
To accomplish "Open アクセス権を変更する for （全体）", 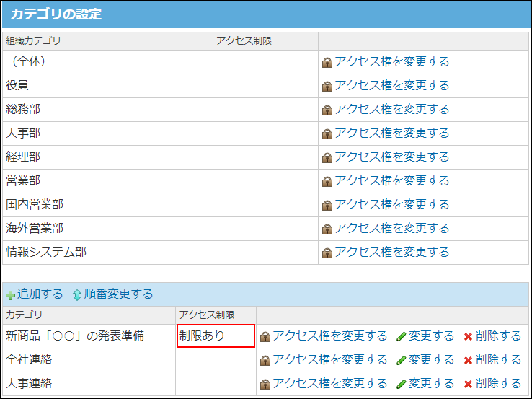I will (392, 61).
